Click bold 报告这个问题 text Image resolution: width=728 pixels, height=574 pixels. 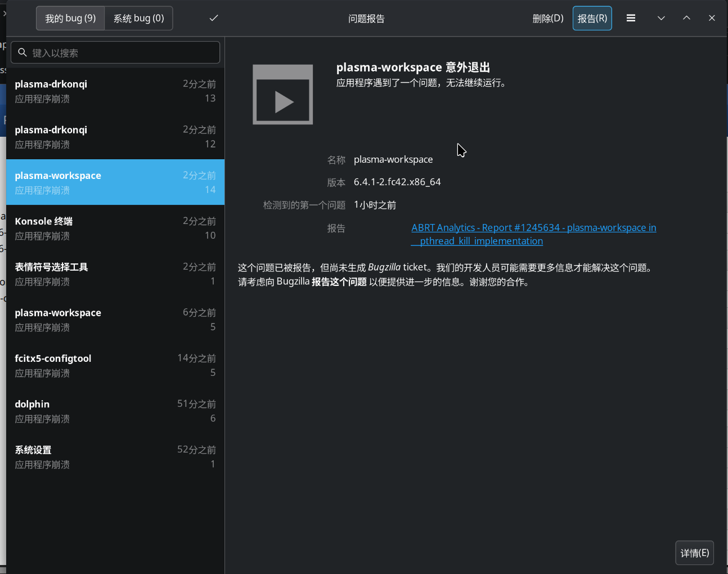coord(339,281)
